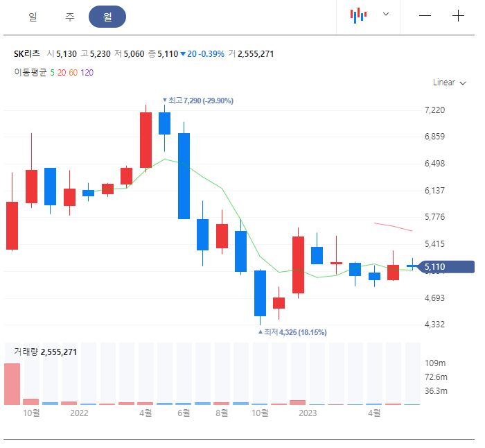
Task: Click the 5,415 price axis label
Action: pos(434,244)
